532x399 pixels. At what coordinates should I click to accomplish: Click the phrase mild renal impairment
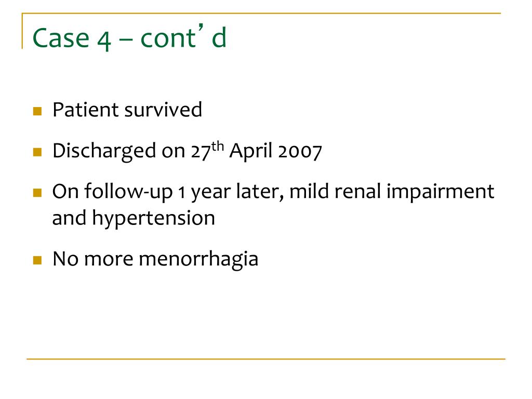392,191
